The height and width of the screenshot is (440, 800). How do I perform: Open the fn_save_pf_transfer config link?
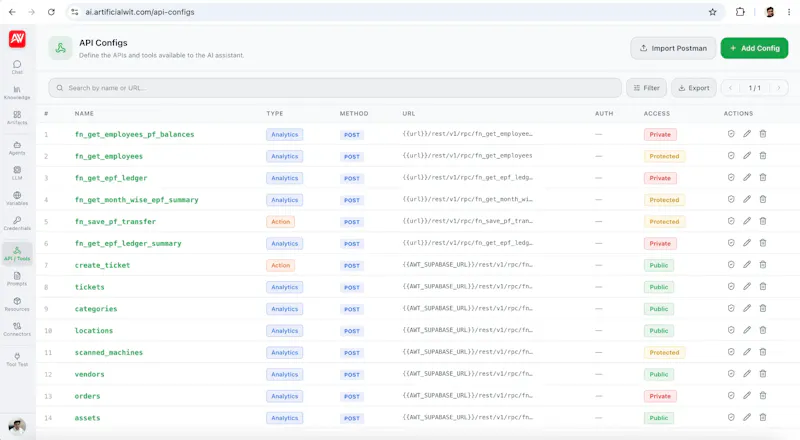tap(115, 222)
